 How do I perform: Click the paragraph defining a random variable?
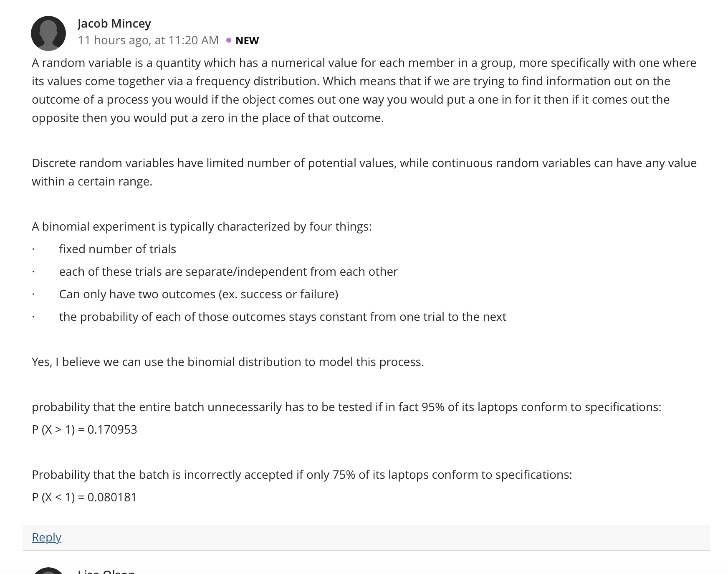(364, 90)
